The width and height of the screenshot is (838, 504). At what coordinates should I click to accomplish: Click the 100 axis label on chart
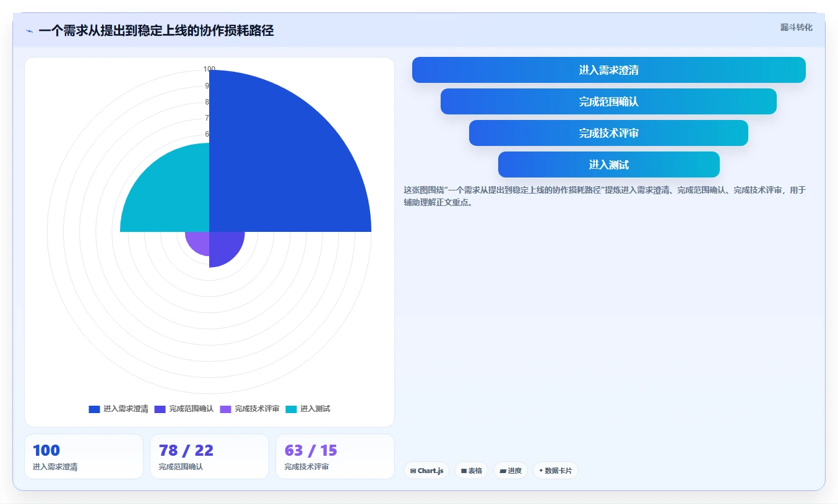pos(209,69)
